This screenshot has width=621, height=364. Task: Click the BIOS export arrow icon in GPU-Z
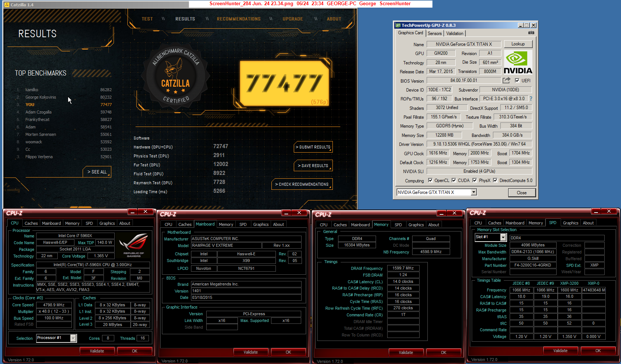coord(506,80)
